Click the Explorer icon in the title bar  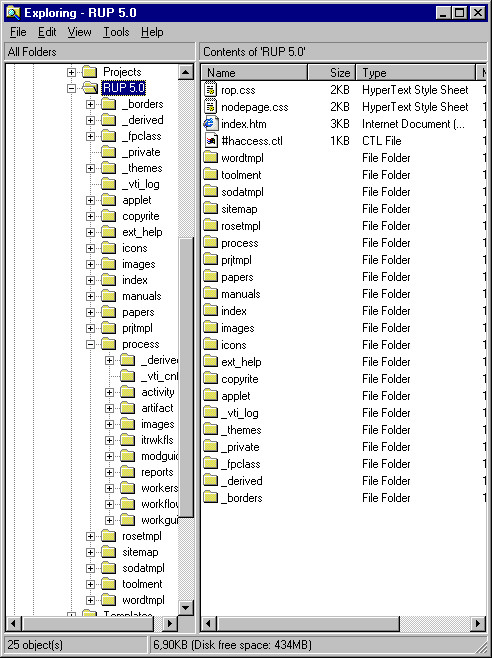[x=13, y=13]
